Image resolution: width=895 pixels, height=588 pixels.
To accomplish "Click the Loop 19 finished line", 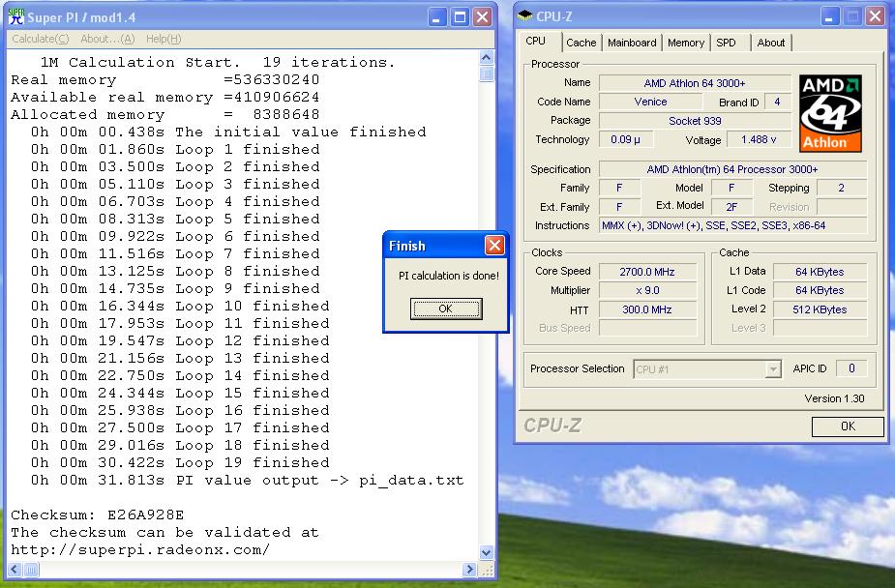I will click(180, 462).
